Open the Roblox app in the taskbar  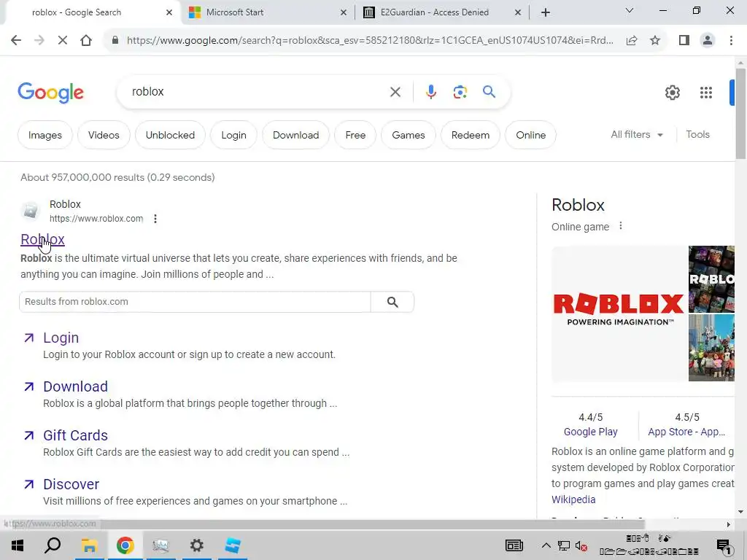pos(233,545)
